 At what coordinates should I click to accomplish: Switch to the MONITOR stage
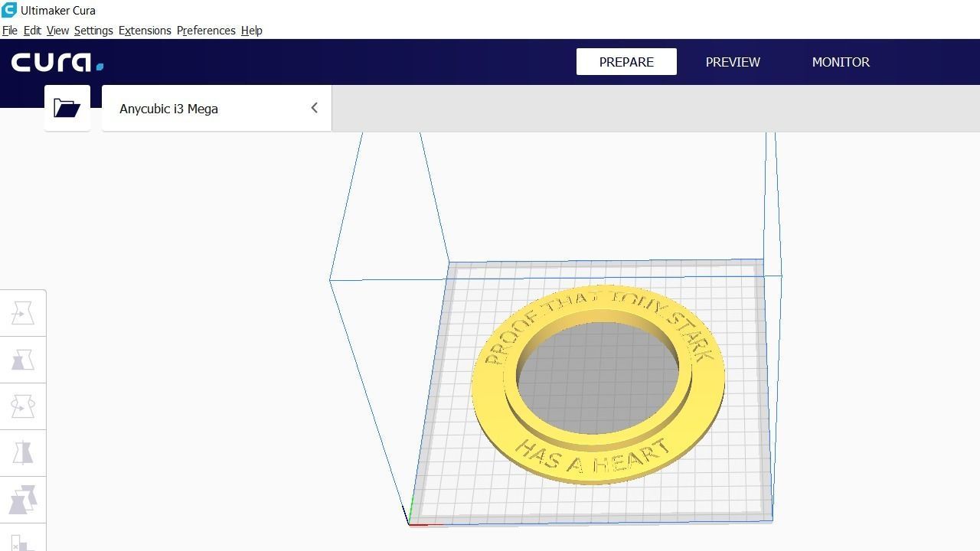point(841,62)
